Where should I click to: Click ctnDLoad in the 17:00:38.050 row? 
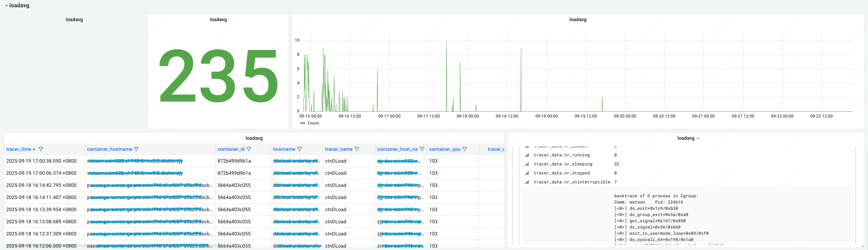(336, 161)
